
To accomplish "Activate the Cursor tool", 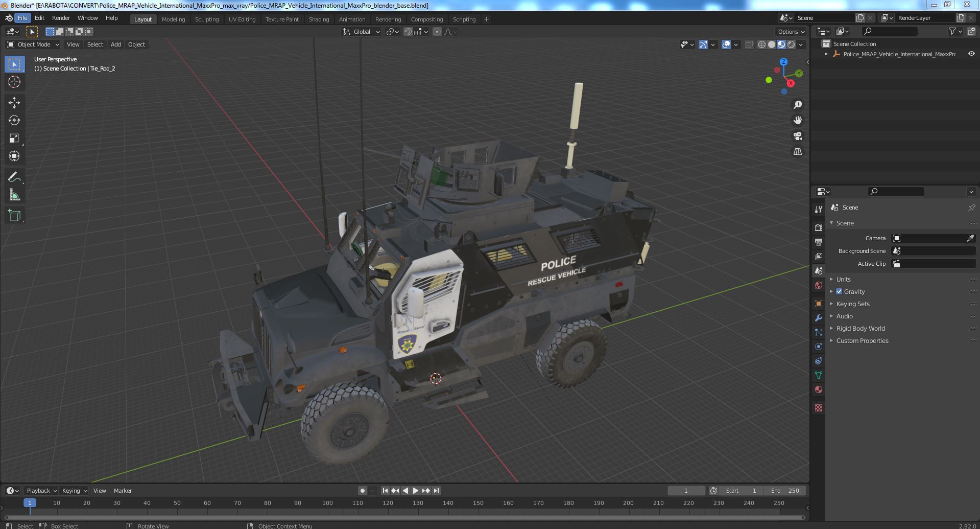I will pyautogui.click(x=14, y=82).
